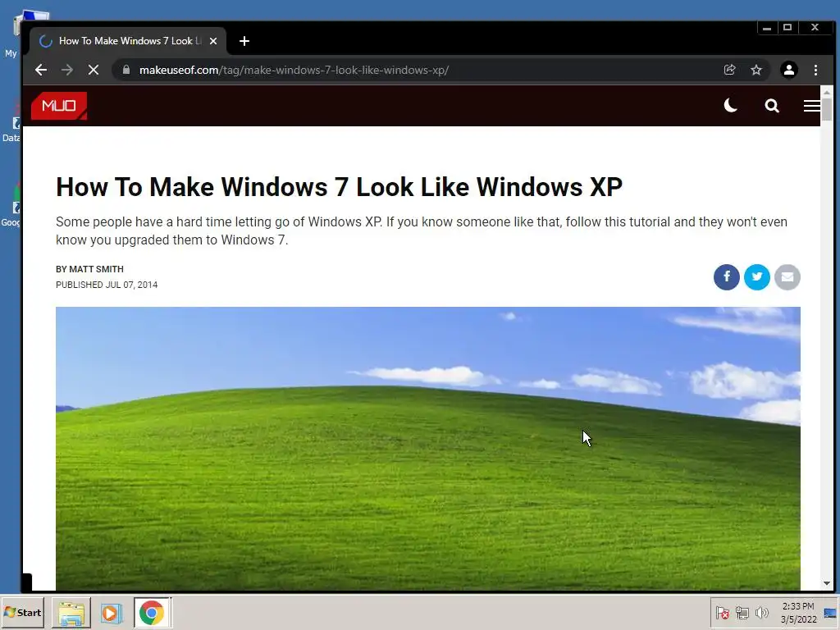Click 'PUBLISHED JUL 07, 2014' text
The height and width of the screenshot is (630, 840).
coord(107,285)
